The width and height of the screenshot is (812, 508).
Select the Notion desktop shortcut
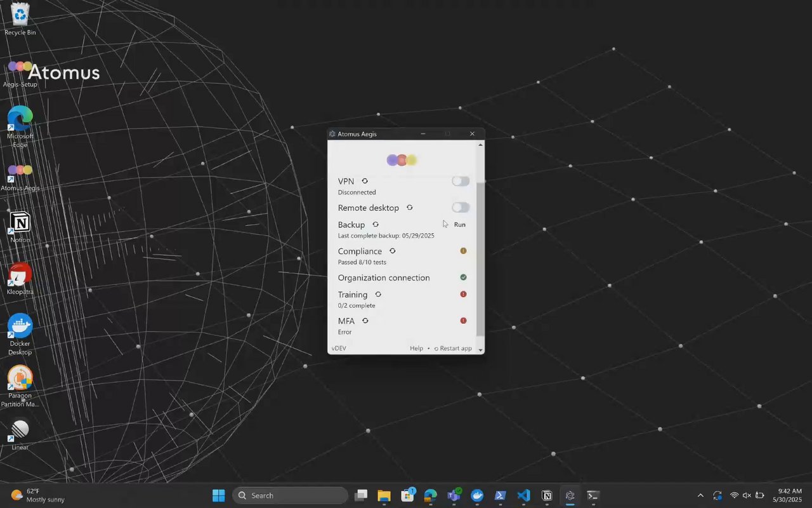pyautogui.click(x=20, y=227)
